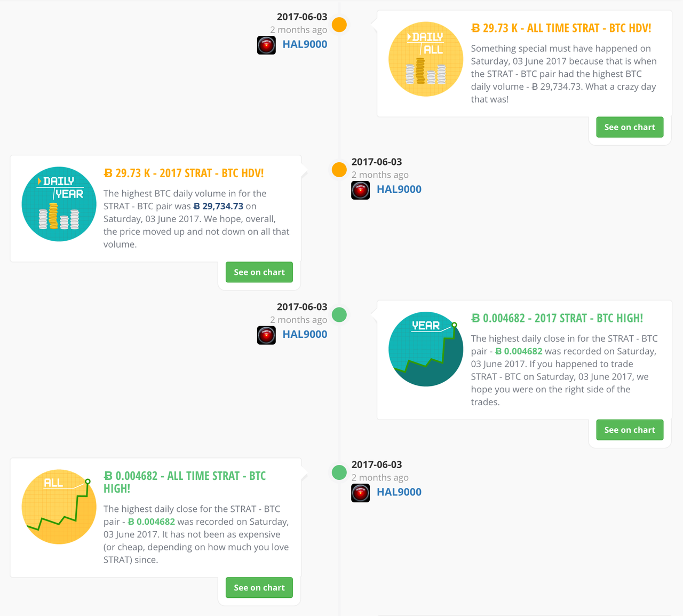683x616 pixels.
Task: Click the teal Year price chart badge icon
Action: coord(426,349)
